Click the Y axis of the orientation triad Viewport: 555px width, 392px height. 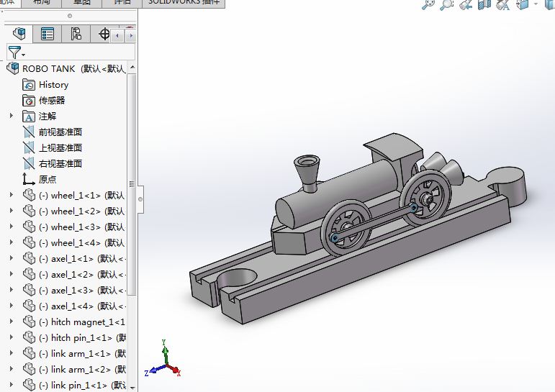(165, 351)
